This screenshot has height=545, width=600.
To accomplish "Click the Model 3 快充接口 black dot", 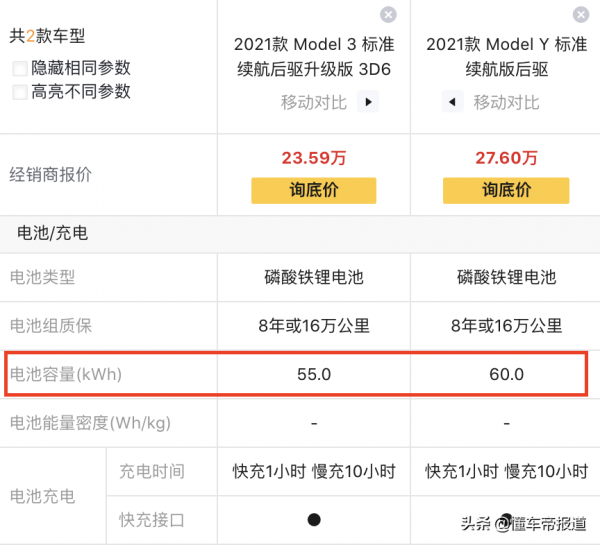I will pyautogui.click(x=314, y=519).
